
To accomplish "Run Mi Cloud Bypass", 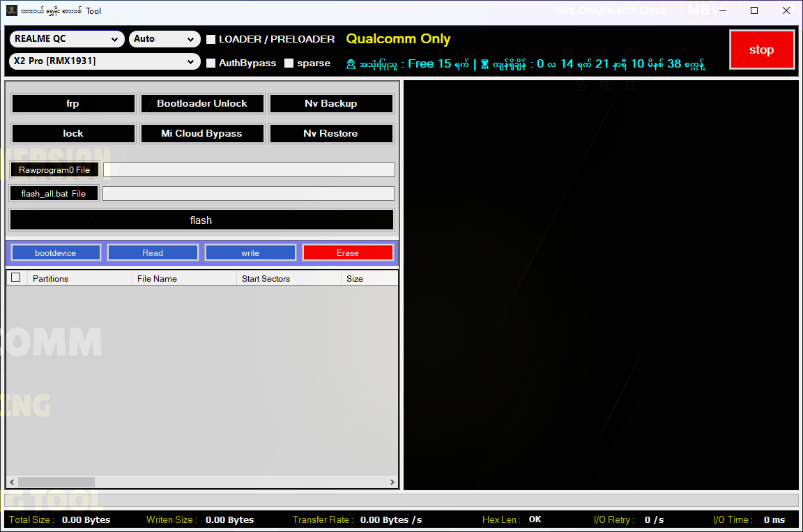I will click(x=202, y=133).
